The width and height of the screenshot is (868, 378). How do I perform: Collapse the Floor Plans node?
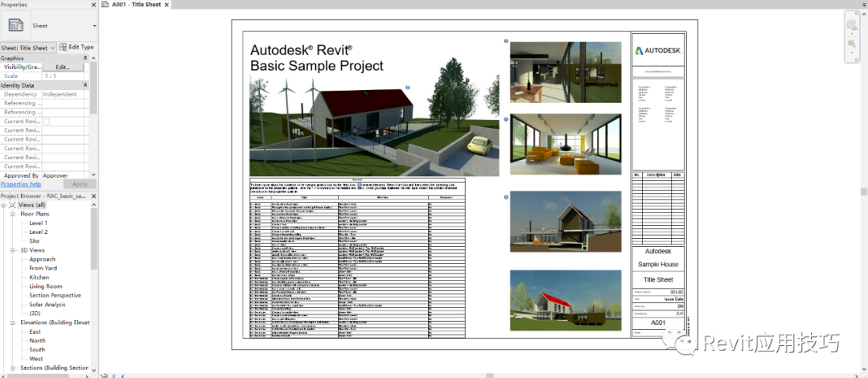tap(13, 214)
